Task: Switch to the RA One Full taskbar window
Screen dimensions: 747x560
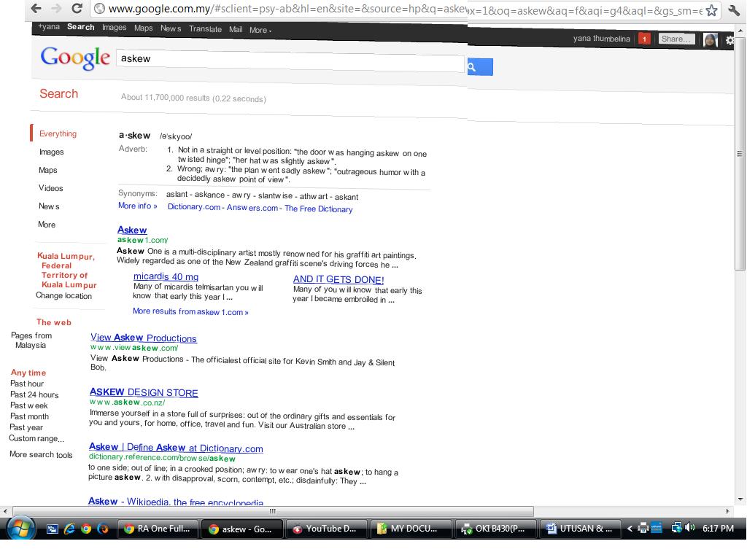Action: click(158, 529)
